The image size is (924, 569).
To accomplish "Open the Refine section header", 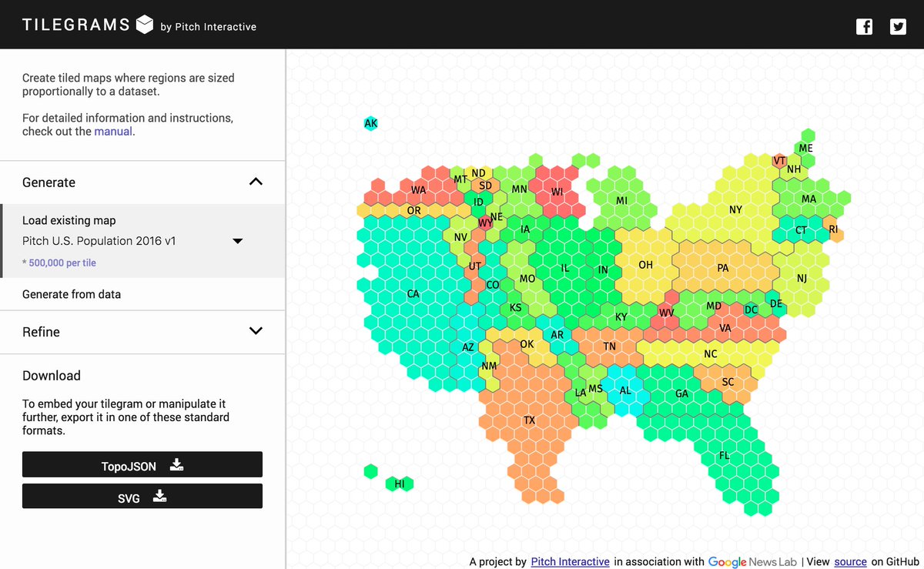I will click(142, 332).
